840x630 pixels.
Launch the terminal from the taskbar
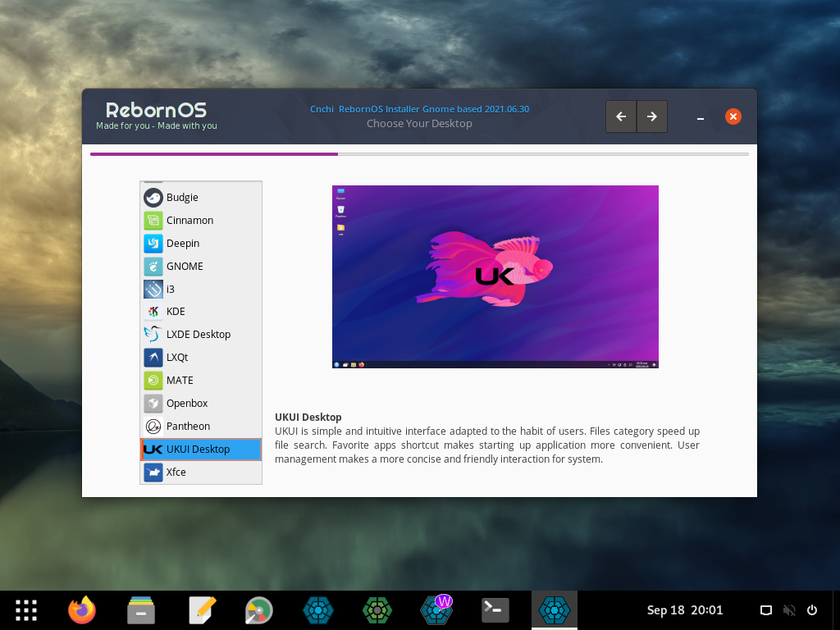495,610
